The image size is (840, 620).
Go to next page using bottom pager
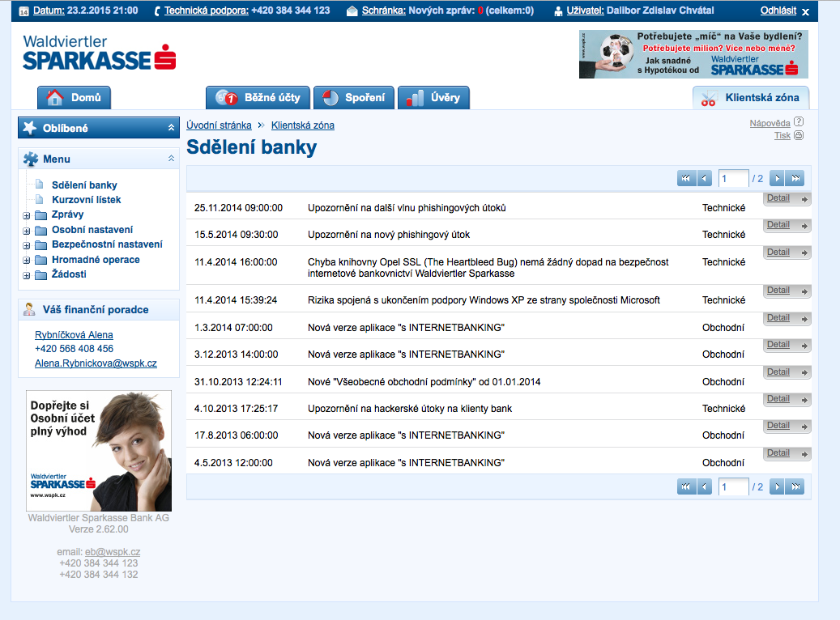click(777, 486)
